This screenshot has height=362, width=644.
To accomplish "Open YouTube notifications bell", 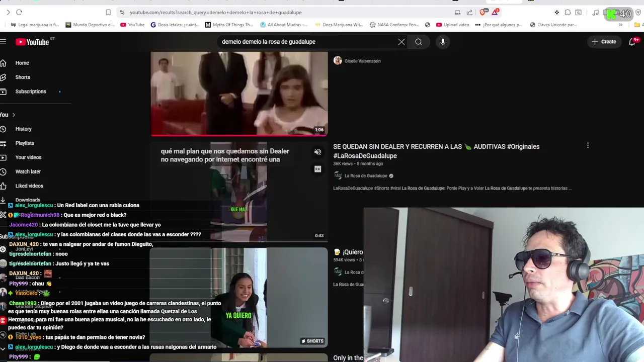I will (x=632, y=42).
